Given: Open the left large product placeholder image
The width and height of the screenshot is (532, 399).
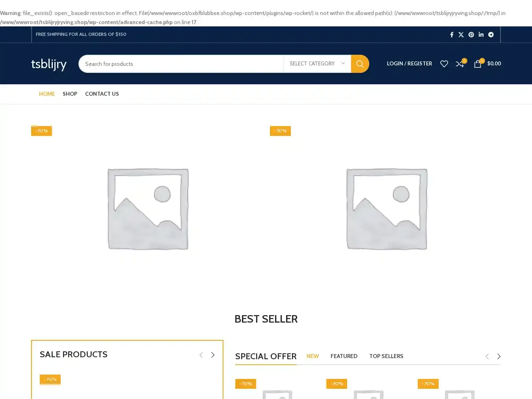Looking at the screenshot, I should [148, 209].
